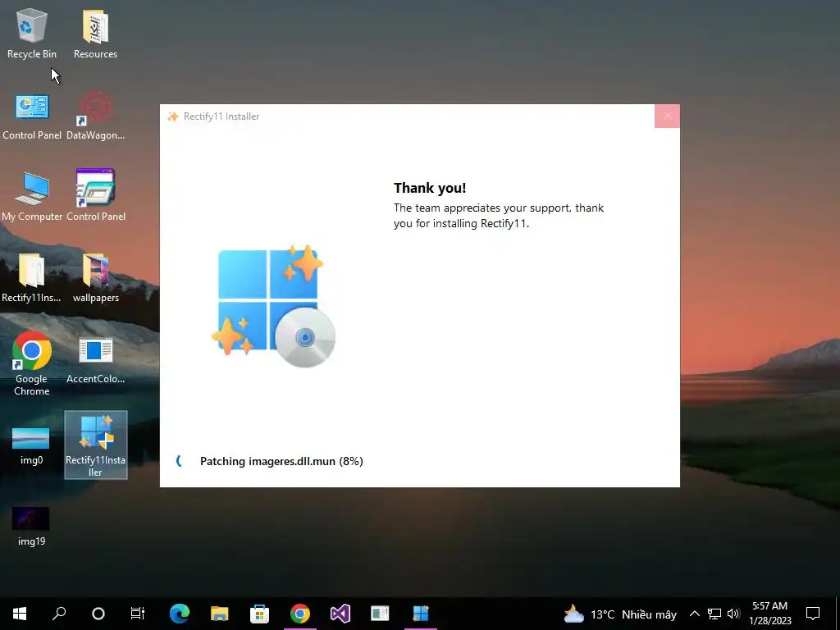The width and height of the screenshot is (840, 630).
Task: Click the Rectify11 Installer title text
Action: tap(221, 116)
